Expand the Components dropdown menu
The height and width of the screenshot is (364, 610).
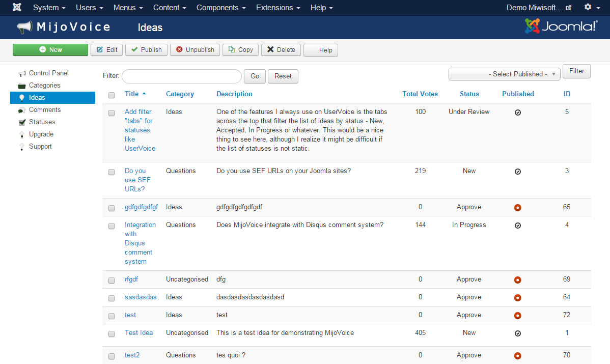pyautogui.click(x=220, y=8)
